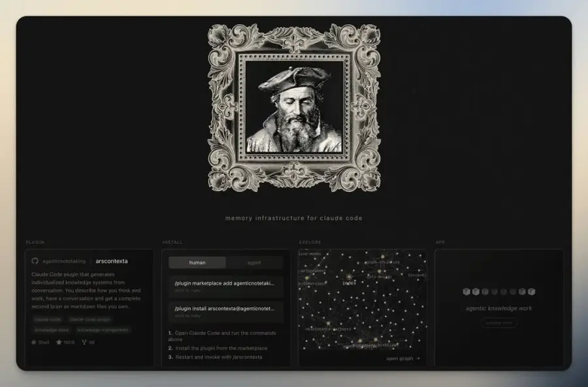
Task: Click the knowledge-base topic tag
Action: click(52, 330)
